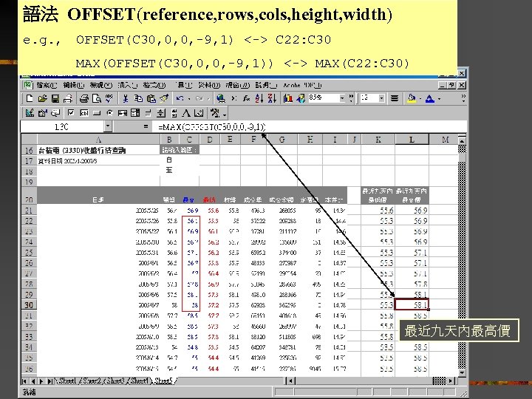
Task: Click the List Box control icon
Action: (x=122, y=112)
